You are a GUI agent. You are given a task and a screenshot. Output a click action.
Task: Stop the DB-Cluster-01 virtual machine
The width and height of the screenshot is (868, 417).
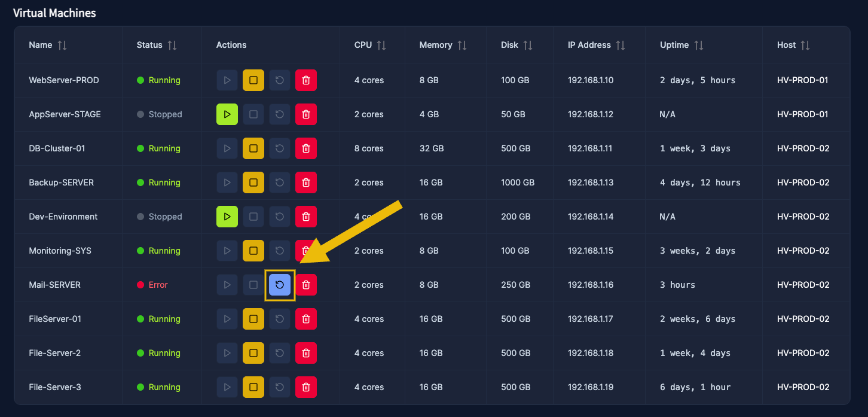(x=253, y=148)
